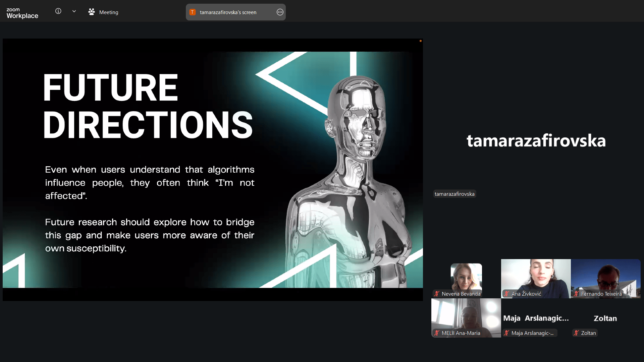
Task: Click Zoom Workplace logo
Action: tap(22, 13)
